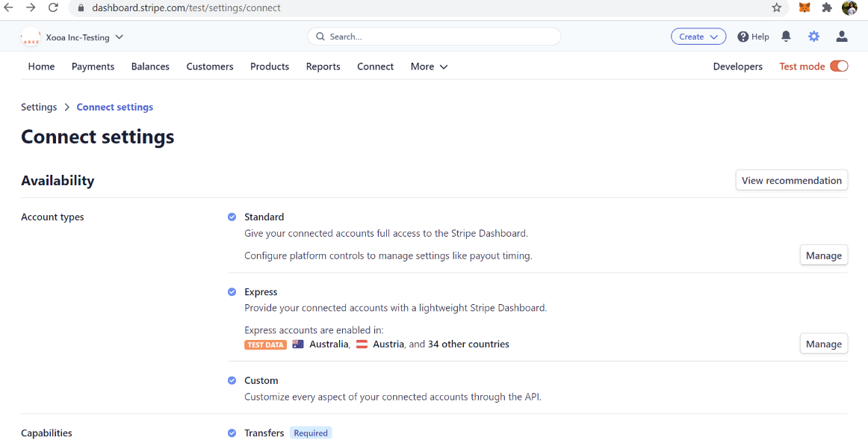The height and width of the screenshot is (443, 868).
Task: Click the Connect settings breadcrumb
Action: click(x=114, y=107)
